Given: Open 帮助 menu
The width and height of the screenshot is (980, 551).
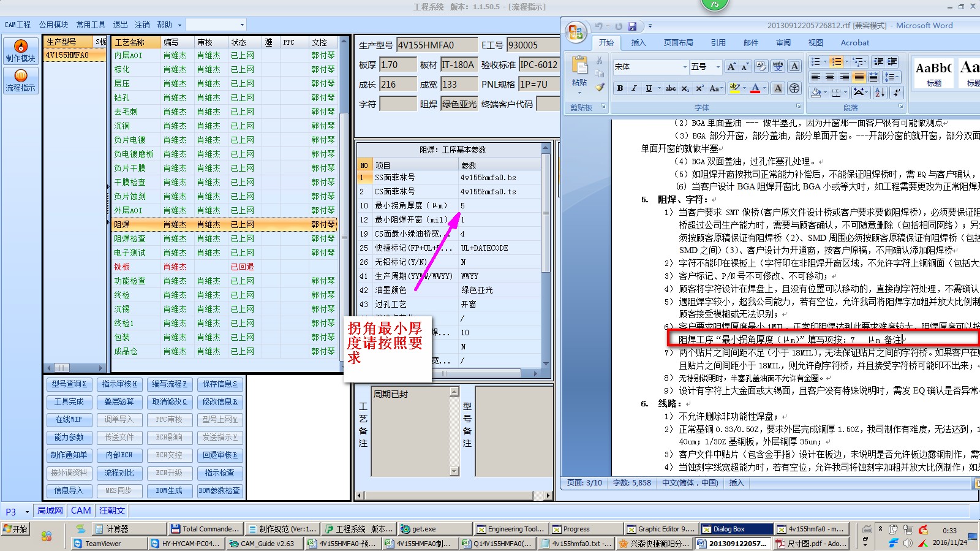Looking at the screenshot, I should 164,25.
